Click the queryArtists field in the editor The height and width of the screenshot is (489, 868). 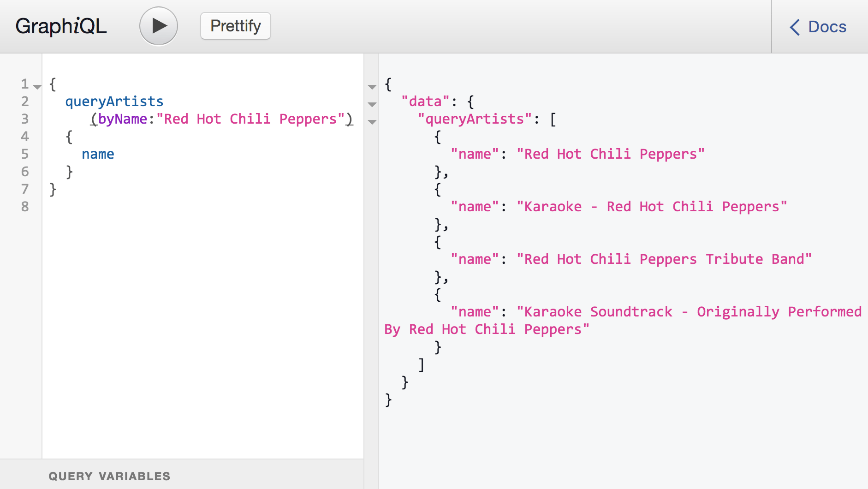tap(114, 101)
